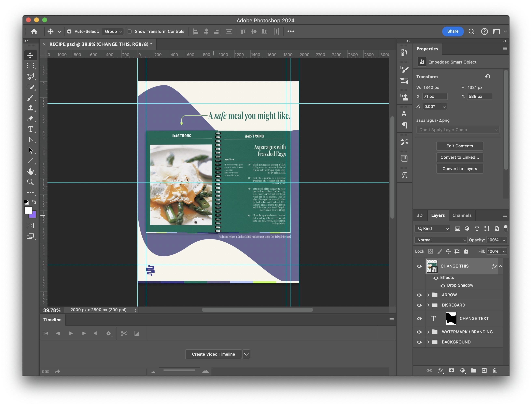Open the layer filter Kind dropdown
Viewport: 532px width, 406px height.
tap(432, 229)
